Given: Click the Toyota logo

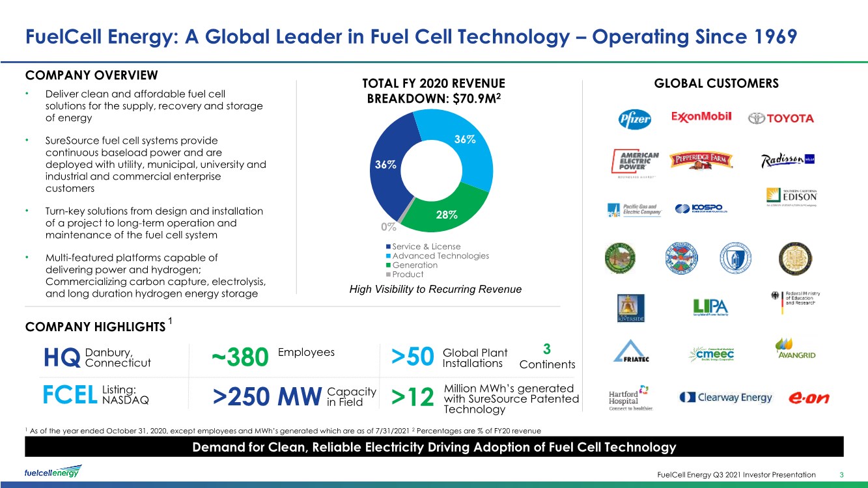Looking at the screenshot, I should (x=781, y=118).
